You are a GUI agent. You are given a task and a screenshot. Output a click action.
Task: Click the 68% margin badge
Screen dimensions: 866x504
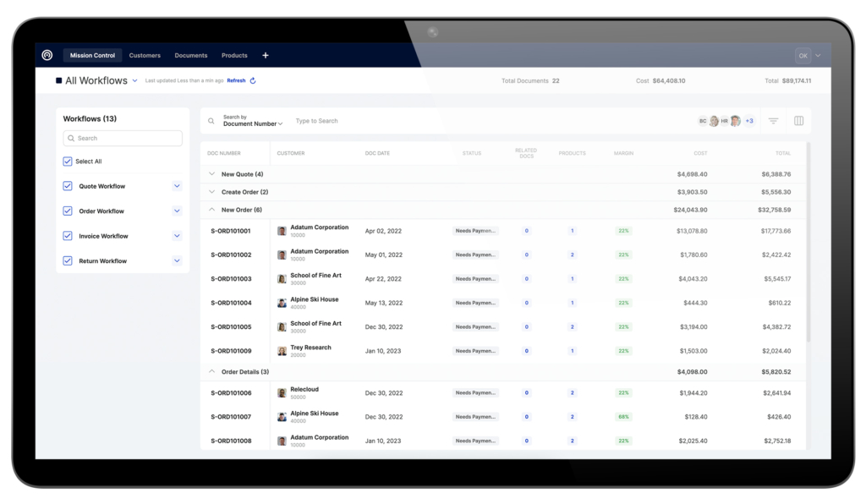pos(623,417)
